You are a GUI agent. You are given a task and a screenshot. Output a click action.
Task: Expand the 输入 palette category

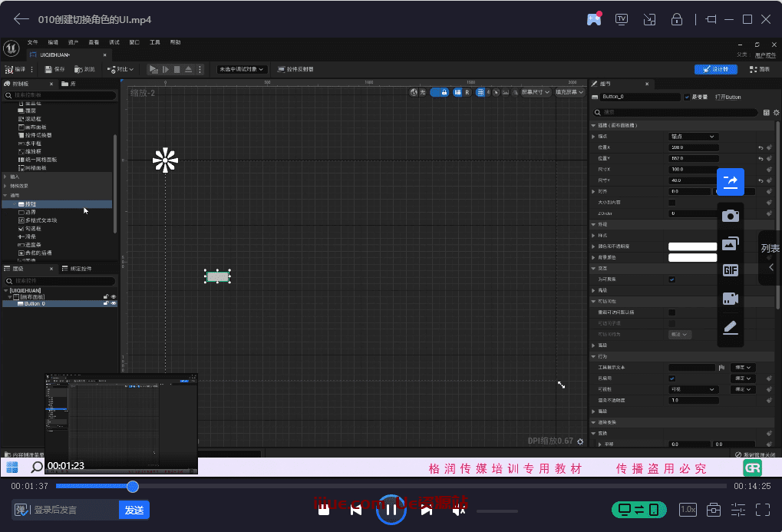click(15, 177)
